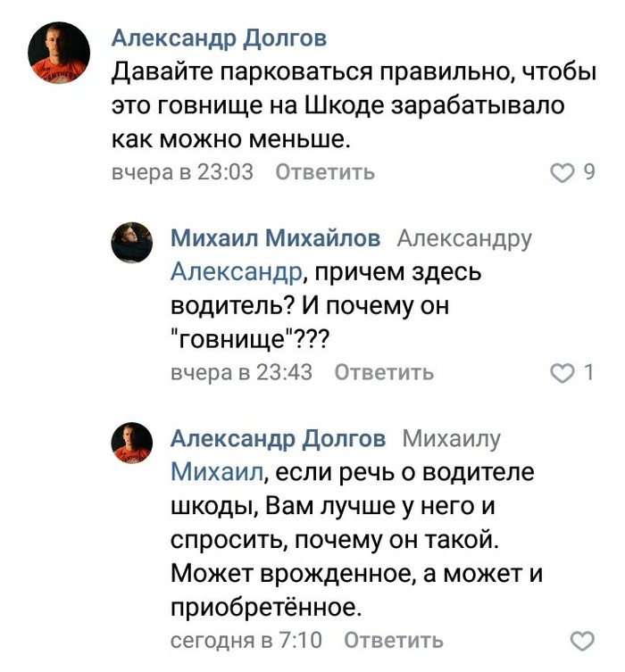Screen dimensions: 625x672
Task: Click the 'Александру' reply-to label
Action: 463,238
